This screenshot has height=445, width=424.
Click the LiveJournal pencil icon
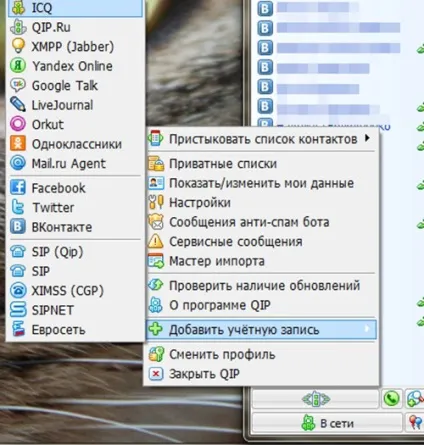(x=18, y=105)
